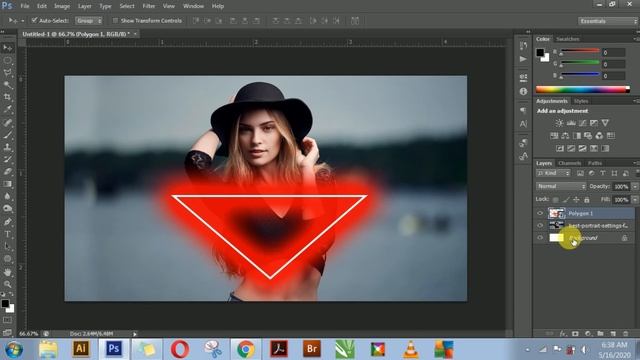Add a Brightness/Contrast adjustment
The height and width of the screenshot is (360, 640).
(x=559, y=123)
